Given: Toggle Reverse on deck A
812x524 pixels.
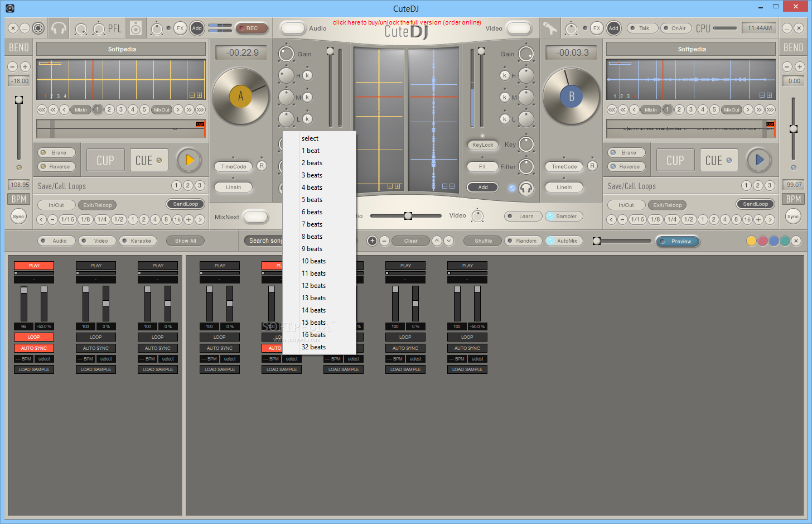Looking at the screenshot, I should point(57,166).
